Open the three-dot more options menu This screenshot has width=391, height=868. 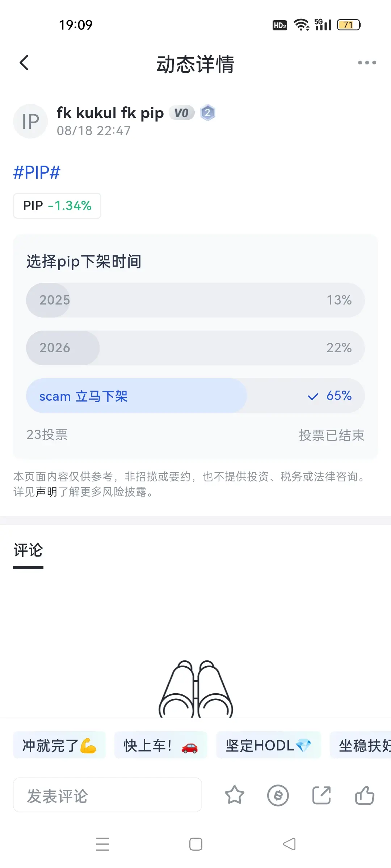tap(367, 63)
